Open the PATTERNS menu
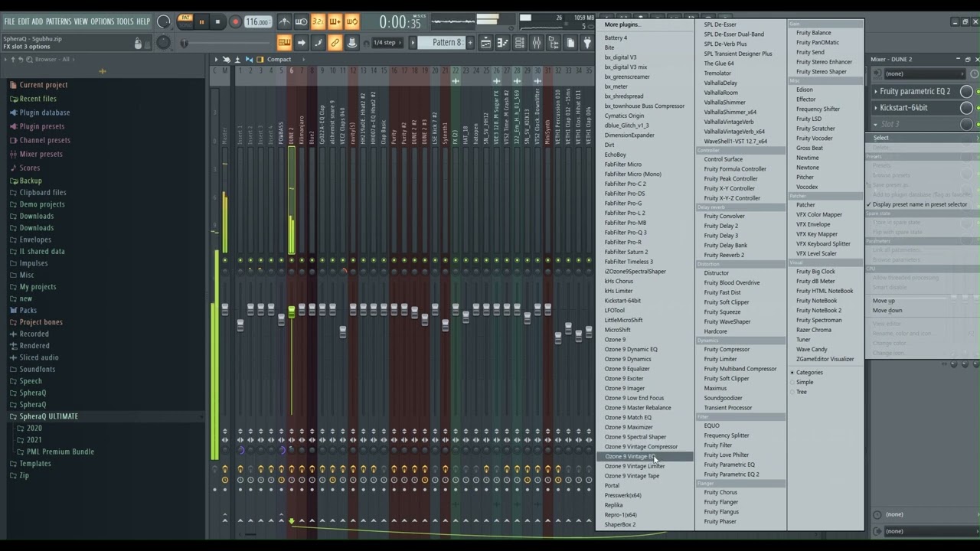This screenshot has width=980, height=551. [58, 21]
